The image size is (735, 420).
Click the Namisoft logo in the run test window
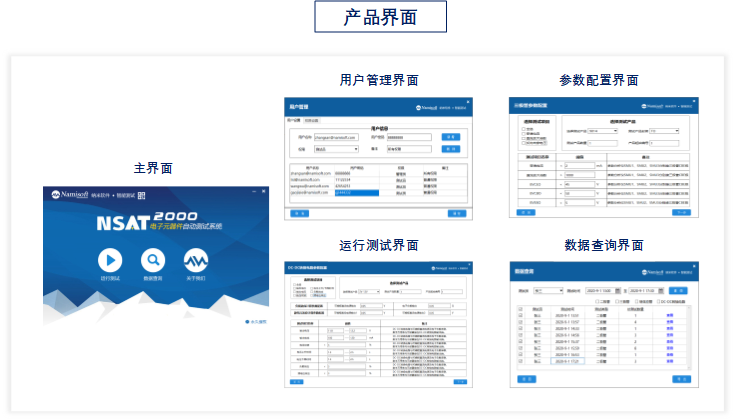pos(439,268)
